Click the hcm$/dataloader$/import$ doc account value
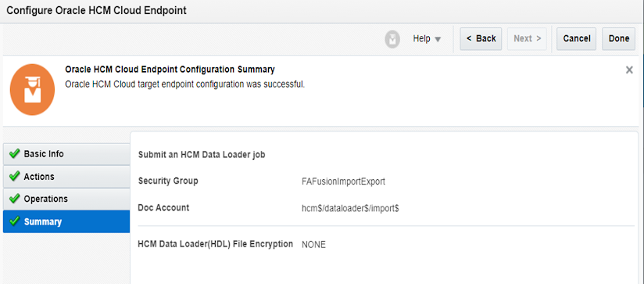The width and height of the screenshot is (644, 284). click(350, 208)
